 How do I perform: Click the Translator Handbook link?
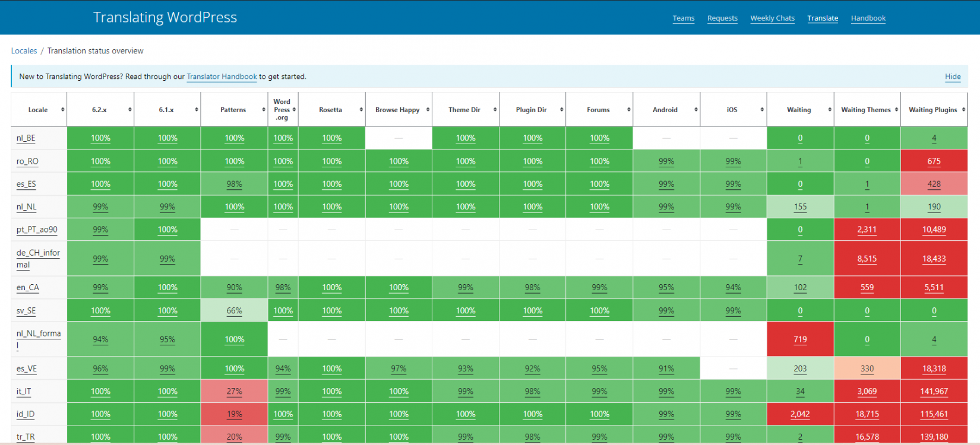click(222, 77)
